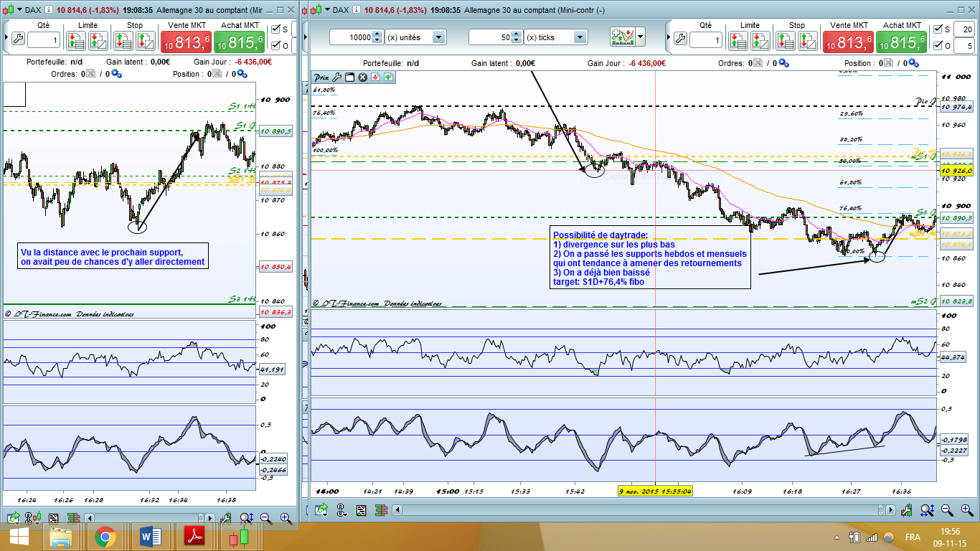
Task: Open the wrench settings in the Prix chart toolbar
Action: [x=337, y=77]
